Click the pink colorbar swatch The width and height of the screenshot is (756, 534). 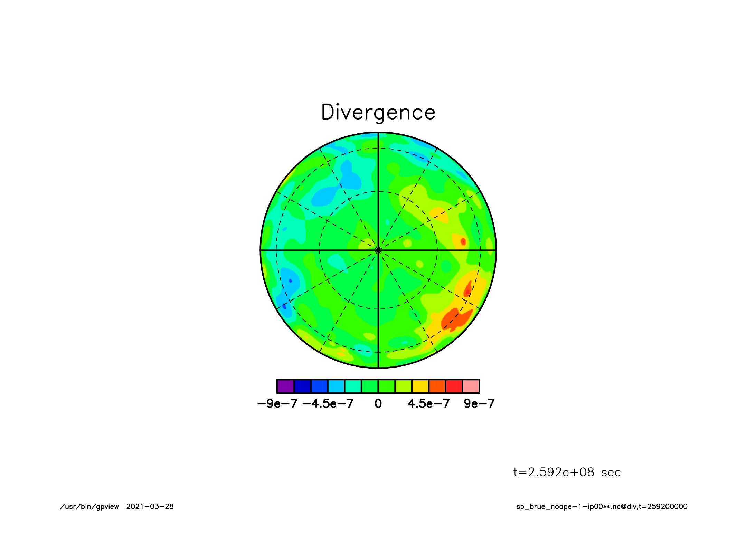(x=471, y=386)
